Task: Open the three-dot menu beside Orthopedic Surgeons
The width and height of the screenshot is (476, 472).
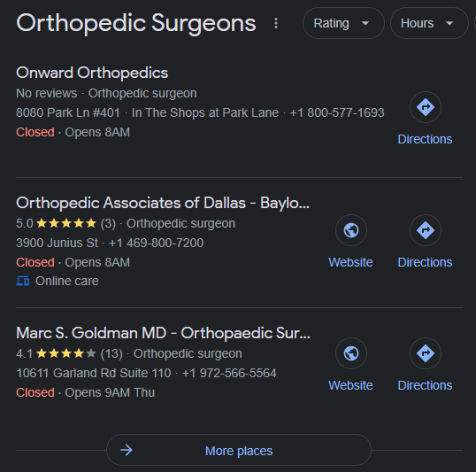Action: coord(276,23)
